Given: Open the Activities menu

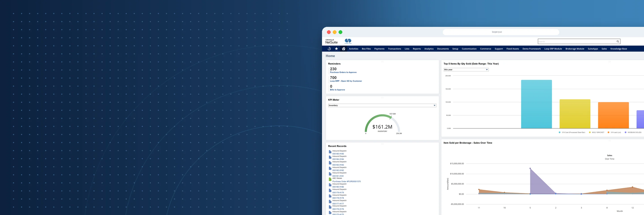Looking at the screenshot, I should click(x=354, y=49).
